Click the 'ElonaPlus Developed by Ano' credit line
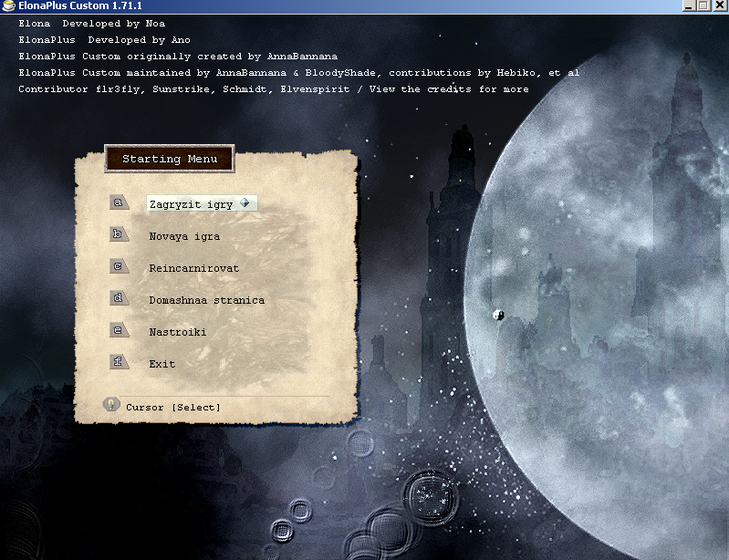The width and height of the screenshot is (729, 560). (x=104, y=40)
